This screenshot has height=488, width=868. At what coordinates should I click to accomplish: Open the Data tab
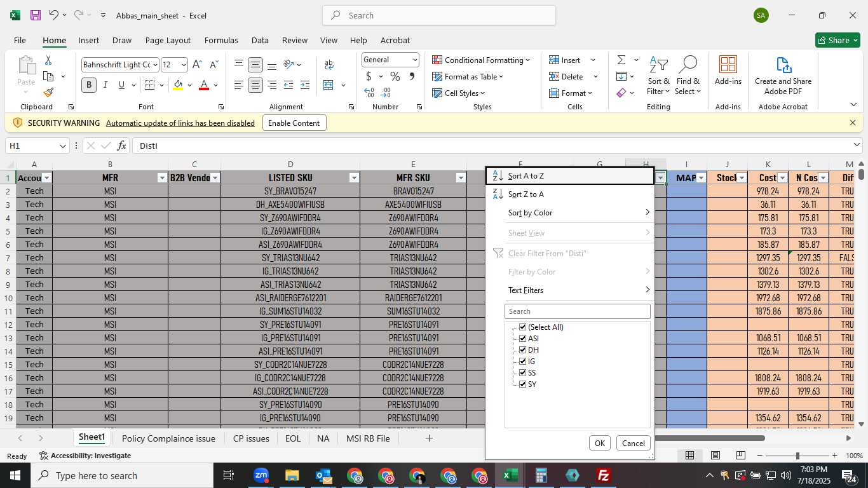(260, 40)
